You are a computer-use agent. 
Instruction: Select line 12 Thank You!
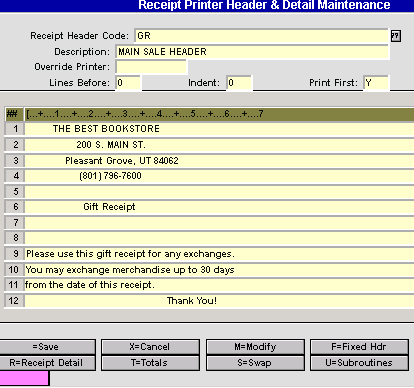pos(219,301)
